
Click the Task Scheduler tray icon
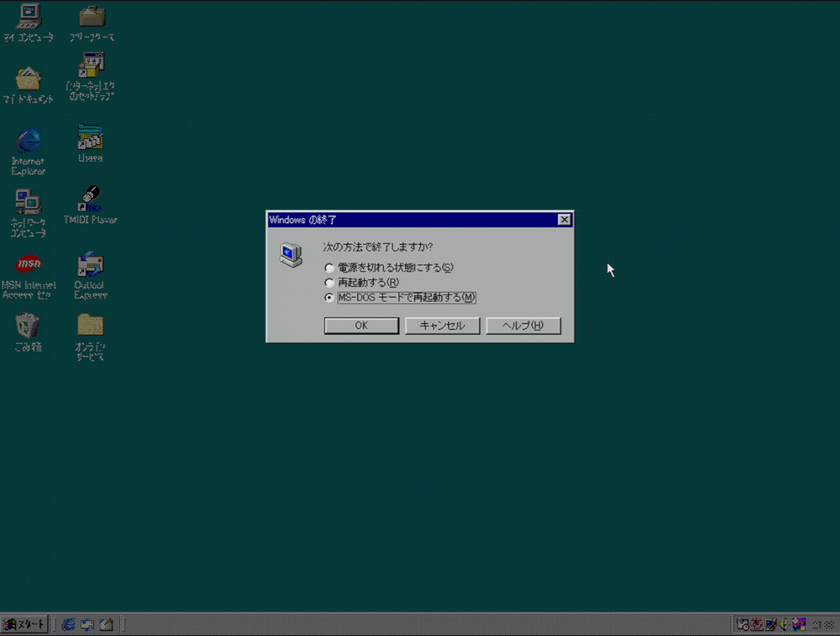pyautogui.click(x=743, y=624)
